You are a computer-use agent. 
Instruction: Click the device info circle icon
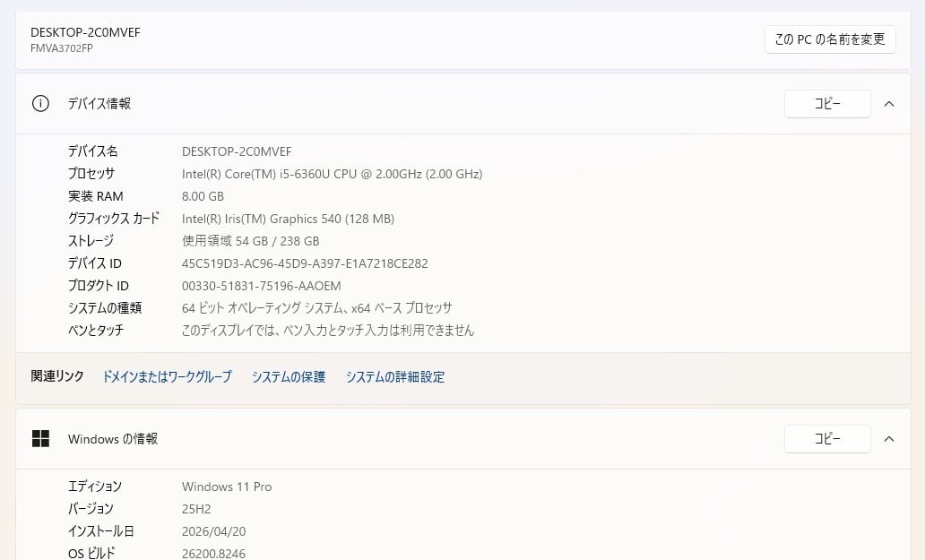tap(40, 104)
